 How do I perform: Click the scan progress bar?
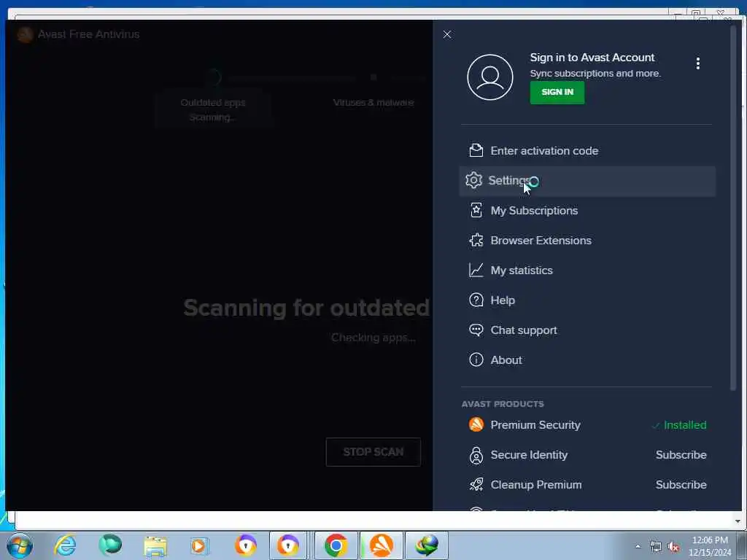point(292,77)
